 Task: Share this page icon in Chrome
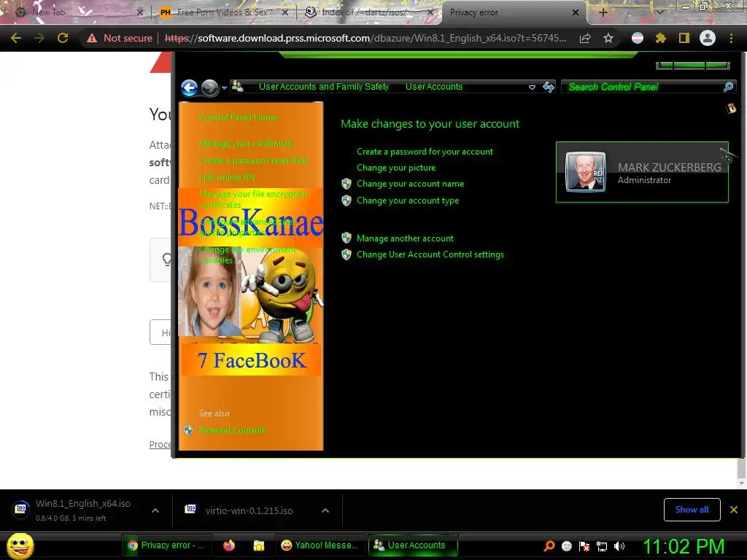click(x=585, y=38)
